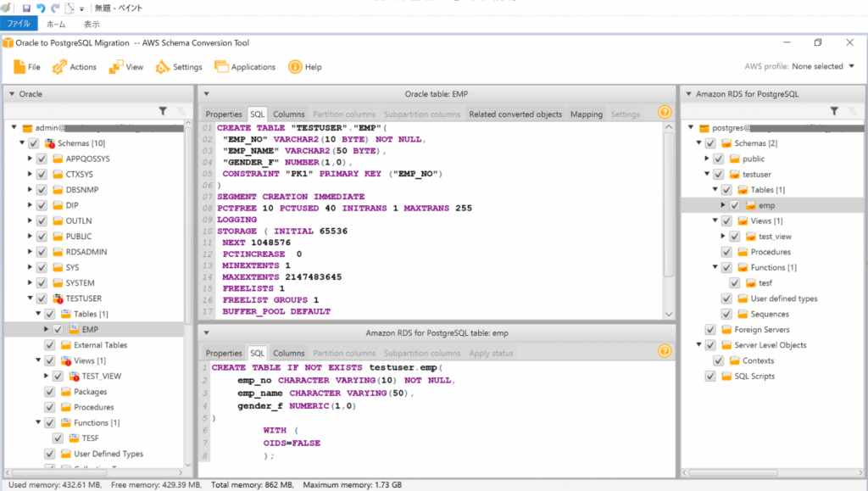Click the undo icon in Paint title bar

coord(41,8)
